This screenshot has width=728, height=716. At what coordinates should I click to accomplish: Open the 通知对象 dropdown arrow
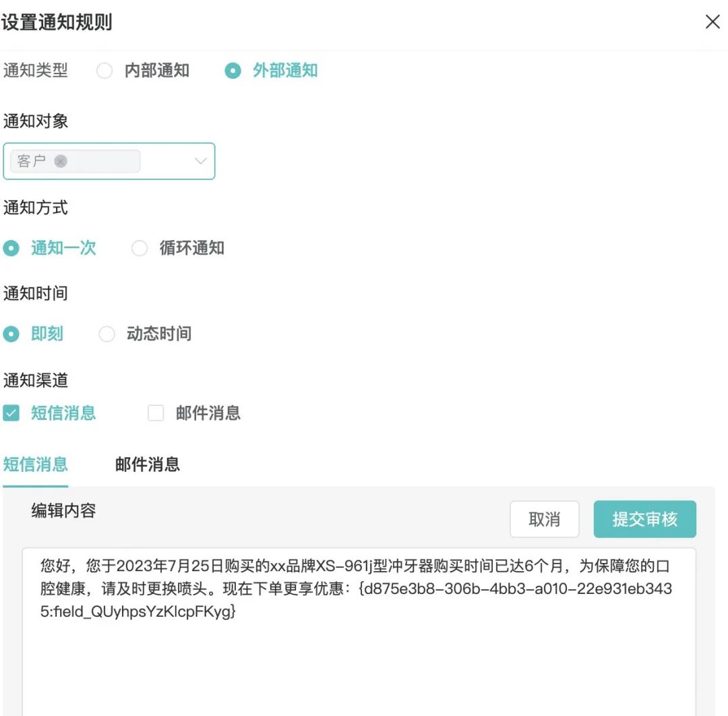tap(200, 161)
